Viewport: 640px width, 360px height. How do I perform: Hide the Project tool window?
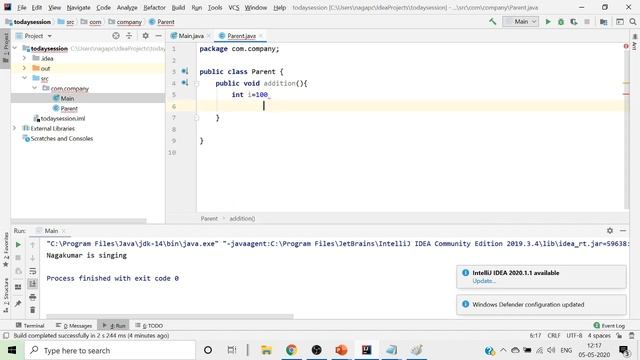158,36
